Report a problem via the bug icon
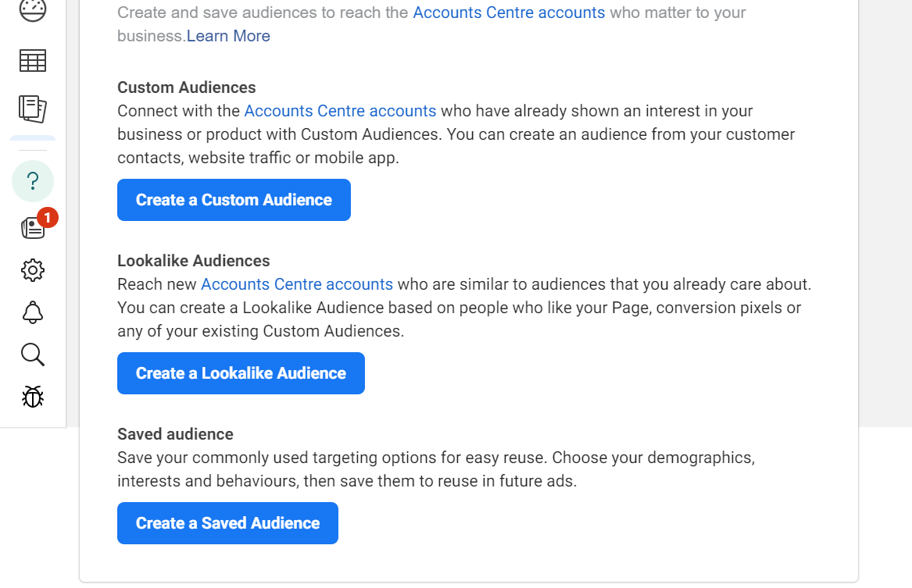 point(32,397)
